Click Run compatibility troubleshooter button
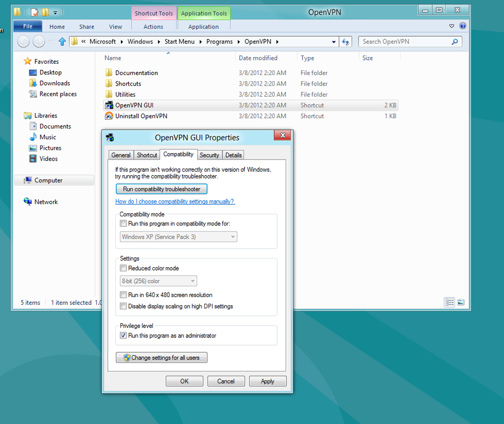Viewport: 504px width, 424px height. pyautogui.click(x=161, y=189)
